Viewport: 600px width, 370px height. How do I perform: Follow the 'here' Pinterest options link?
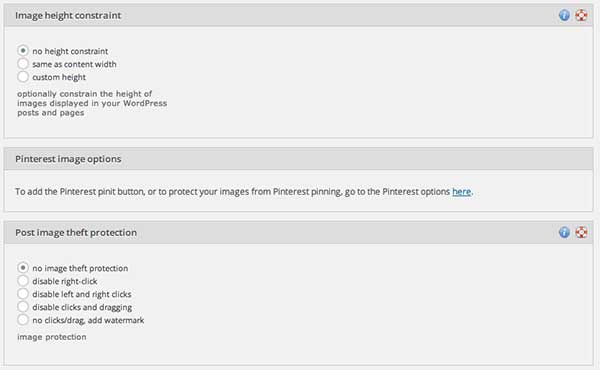click(x=461, y=191)
